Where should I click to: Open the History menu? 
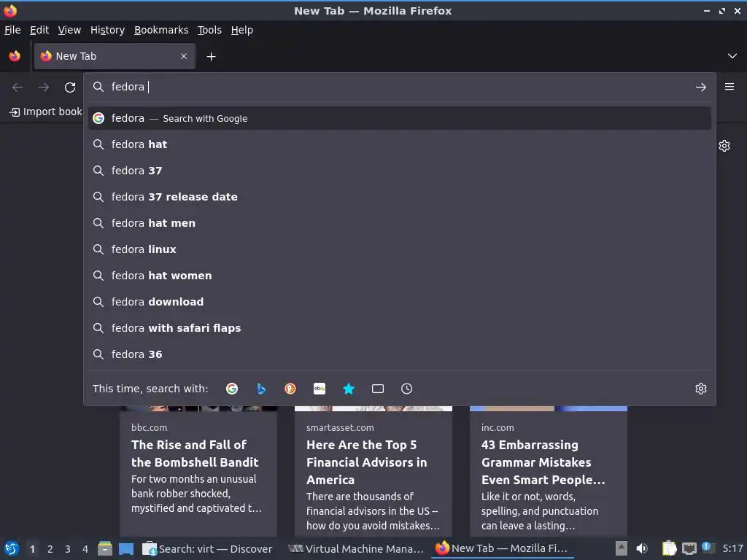pos(108,30)
